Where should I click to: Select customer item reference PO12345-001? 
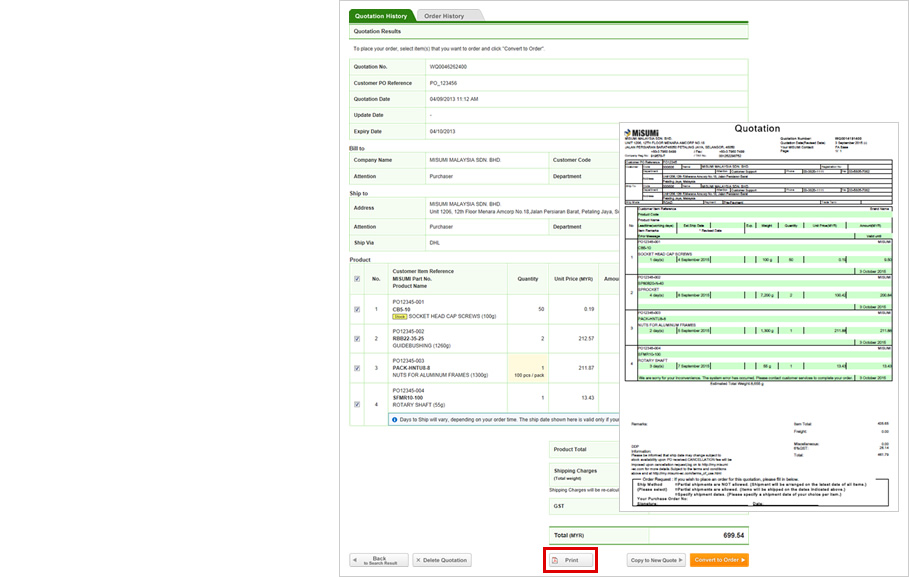(x=408, y=302)
